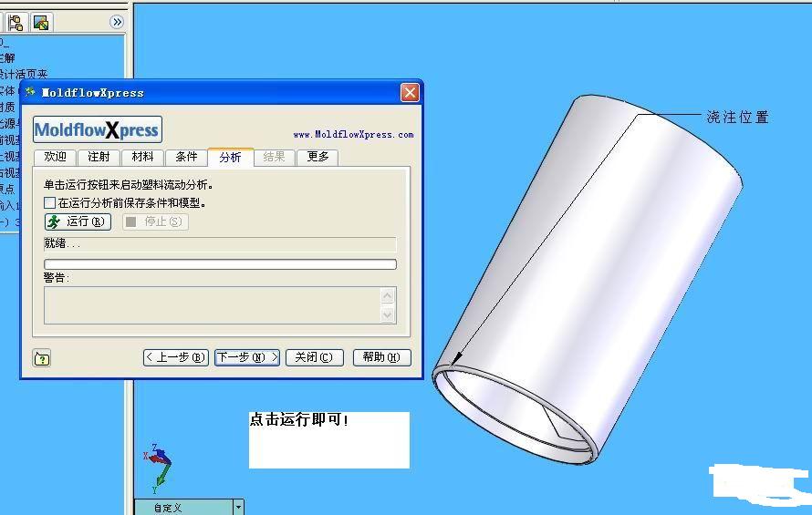
Task: Select the disabled 结果 tab
Action: pos(274,157)
